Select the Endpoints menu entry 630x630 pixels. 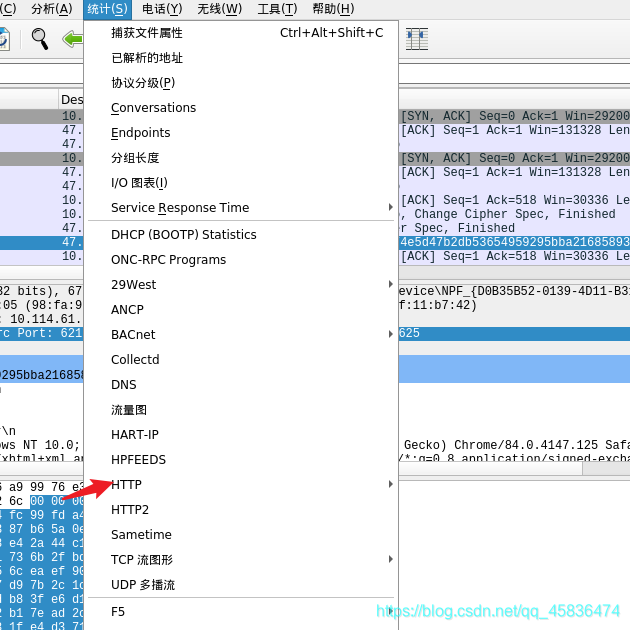click(241, 133)
